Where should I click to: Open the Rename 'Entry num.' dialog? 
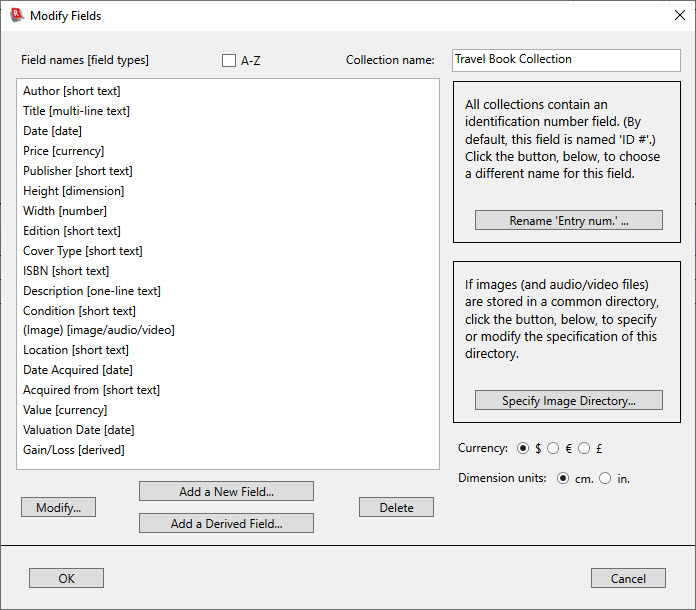click(569, 220)
